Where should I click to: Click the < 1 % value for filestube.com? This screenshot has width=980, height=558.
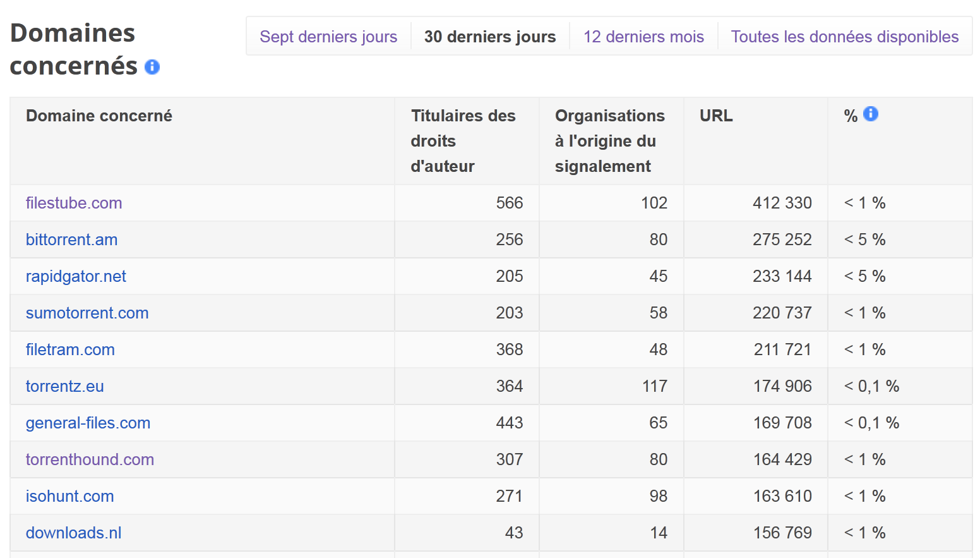[x=865, y=203]
